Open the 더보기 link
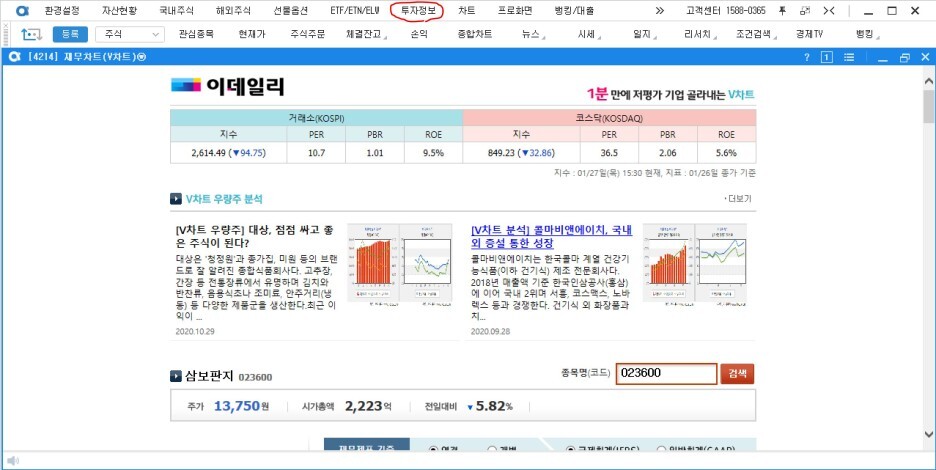 click(739, 199)
